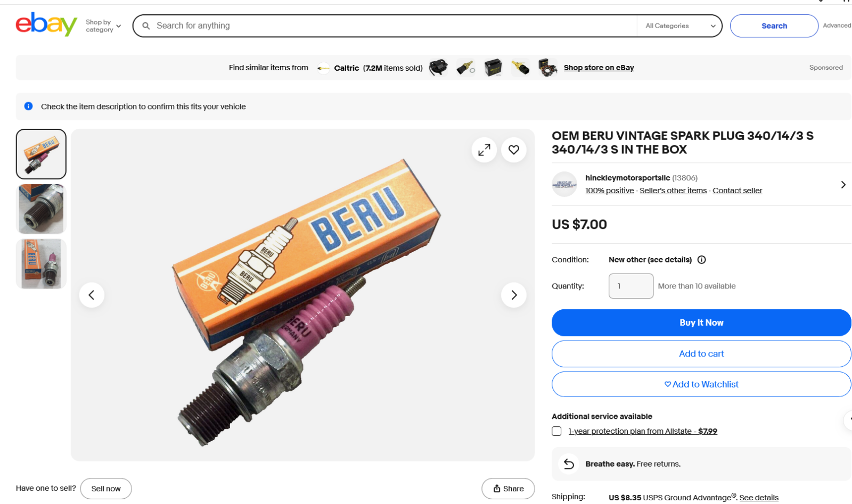
Task: Open the All Categories dropdown
Action: click(x=679, y=26)
